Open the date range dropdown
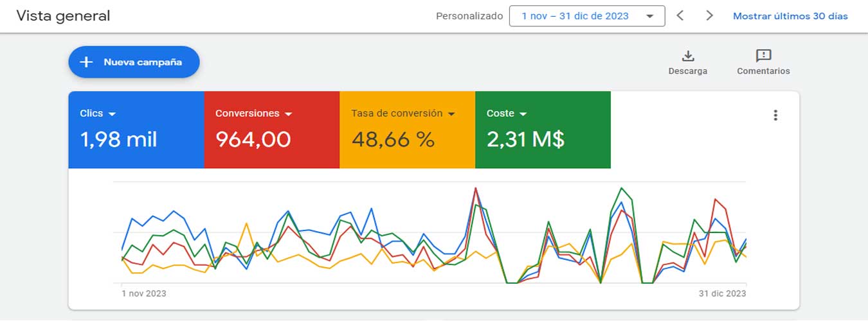The image size is (868, 321). pyautogui.click(x=587, y=16)
